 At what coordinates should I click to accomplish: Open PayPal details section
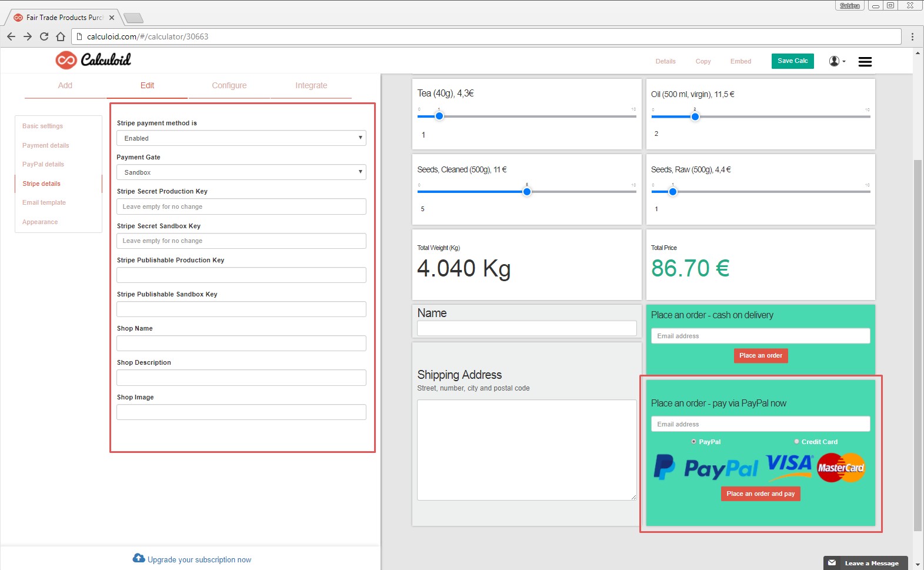coord(43,164)
